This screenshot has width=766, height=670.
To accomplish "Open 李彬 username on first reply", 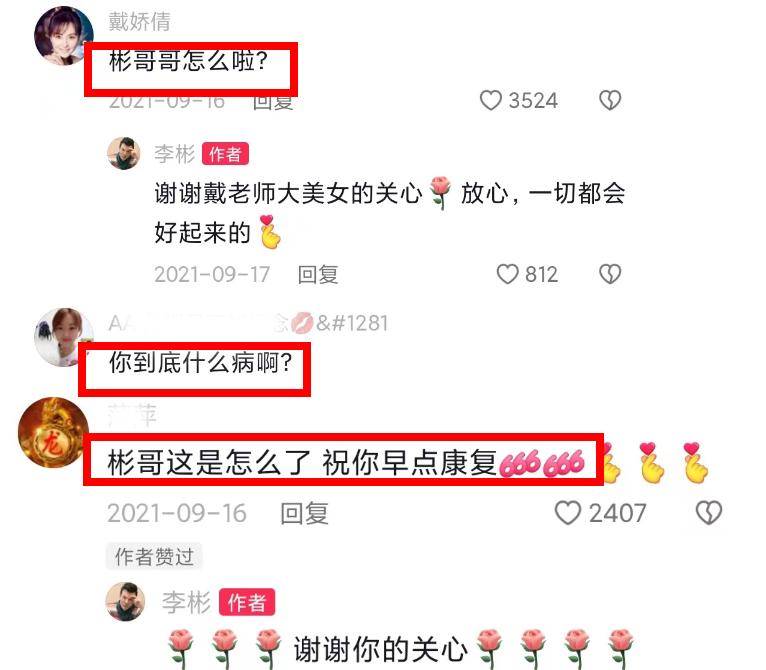I will pyautogui.click(x=174, y=154).
